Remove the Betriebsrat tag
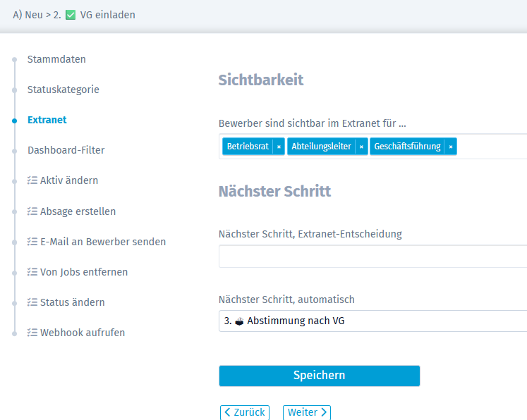This screenshot has height=420, width=527. (x=279, y=147)
